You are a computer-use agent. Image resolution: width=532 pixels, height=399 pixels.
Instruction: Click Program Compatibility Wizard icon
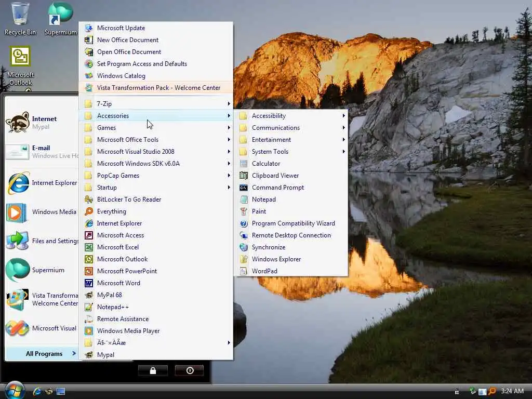[x=243, y=223]
